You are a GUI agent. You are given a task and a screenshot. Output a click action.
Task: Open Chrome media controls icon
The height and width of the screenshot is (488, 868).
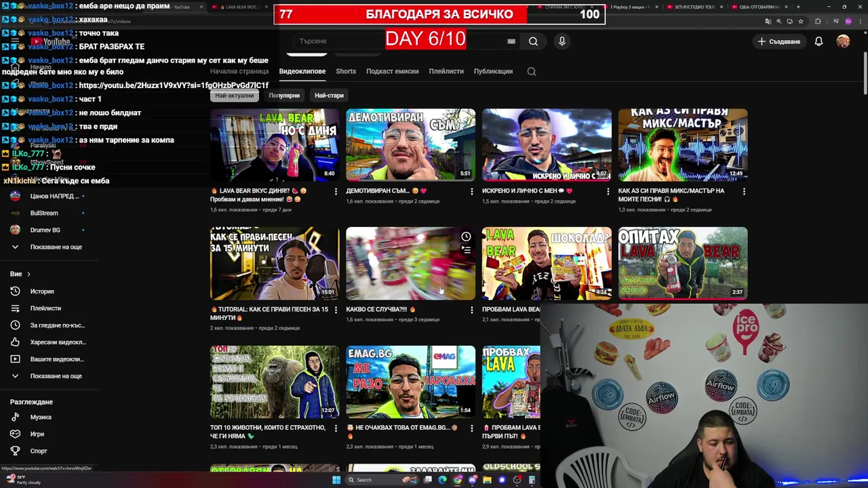click(836, 21)
